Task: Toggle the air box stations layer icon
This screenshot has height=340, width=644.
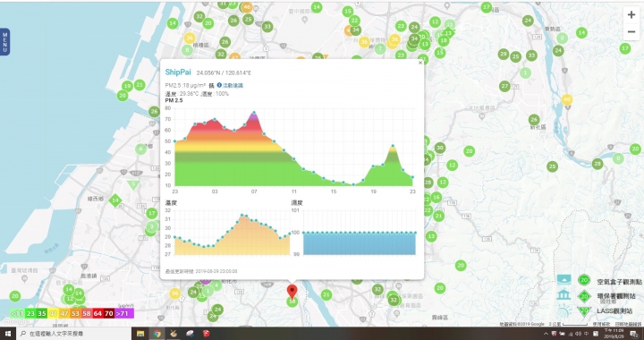Action: (563, 280)
